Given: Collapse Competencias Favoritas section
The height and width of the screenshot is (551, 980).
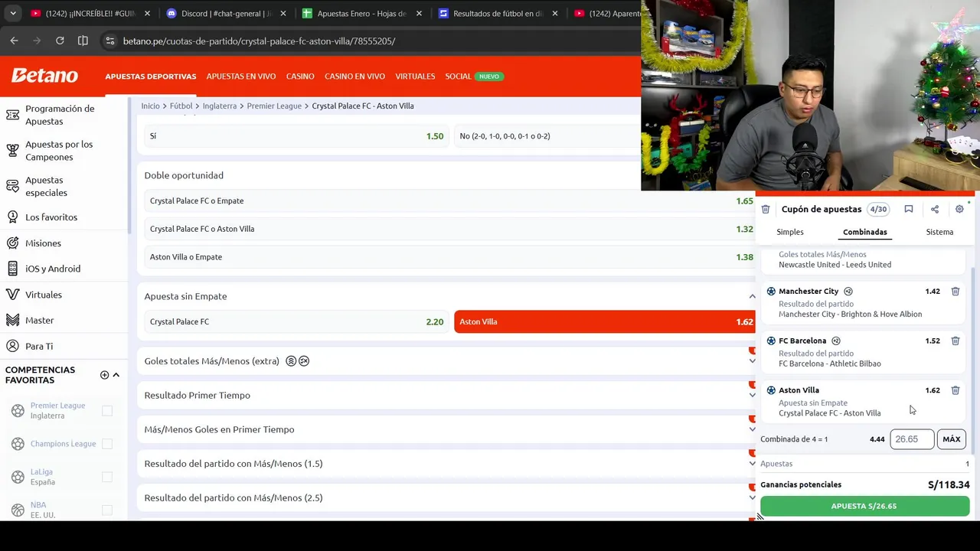Looking at the screenshot, I should 116,375.
